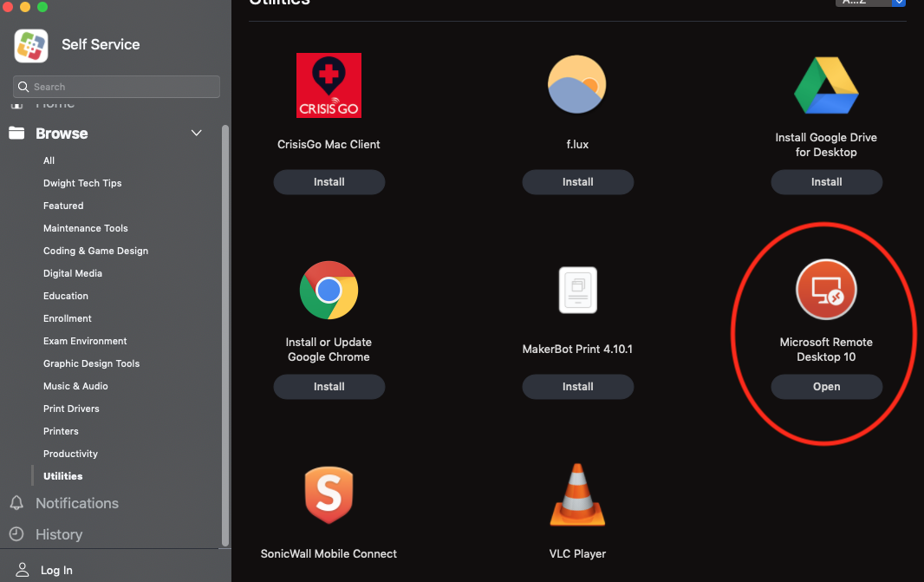
Task: Click the Log In person icon
Action: (x=23, y=570)
